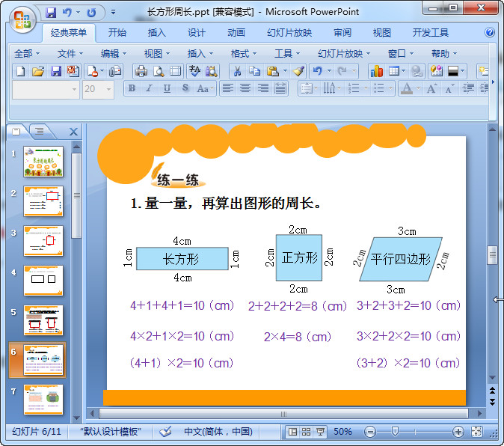504x446 pixels.
Task: Open PowerPoint Help question mark
Action: point(490,32)
